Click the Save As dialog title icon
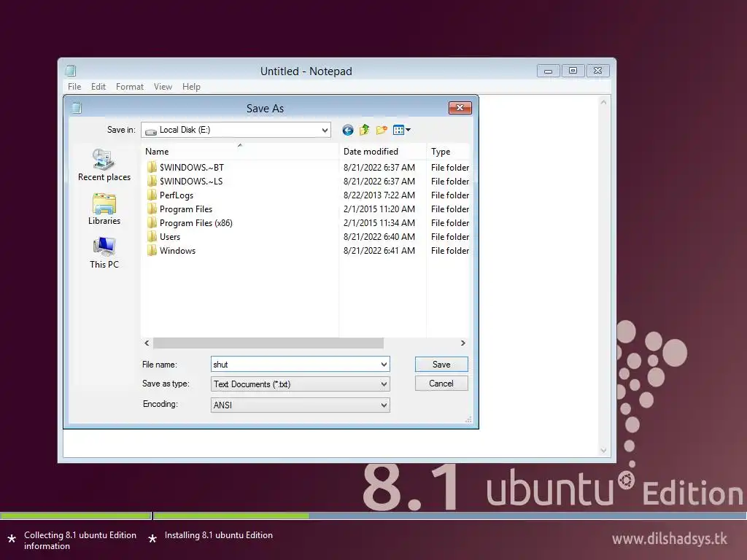The height and width of the screenshot is (560, 747). tap(77, 108)
